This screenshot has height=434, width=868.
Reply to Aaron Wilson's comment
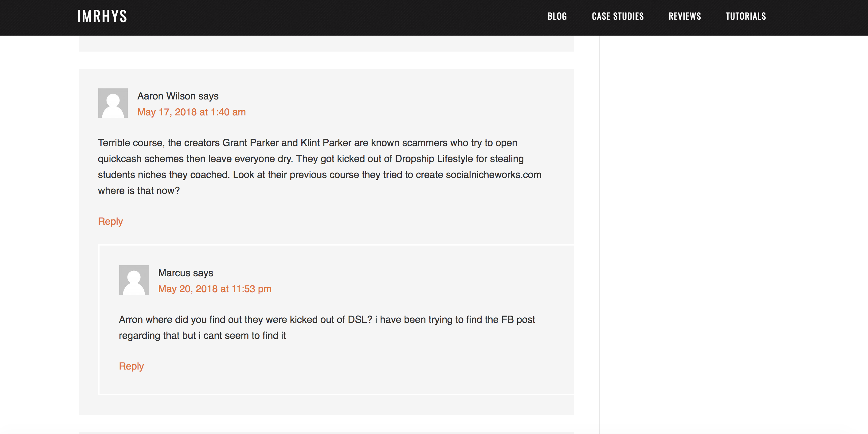coord(111,222)
